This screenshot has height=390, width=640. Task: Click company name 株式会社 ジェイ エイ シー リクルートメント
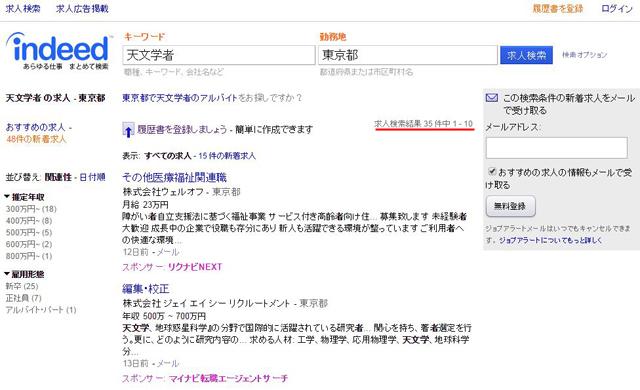coord(206,303)
